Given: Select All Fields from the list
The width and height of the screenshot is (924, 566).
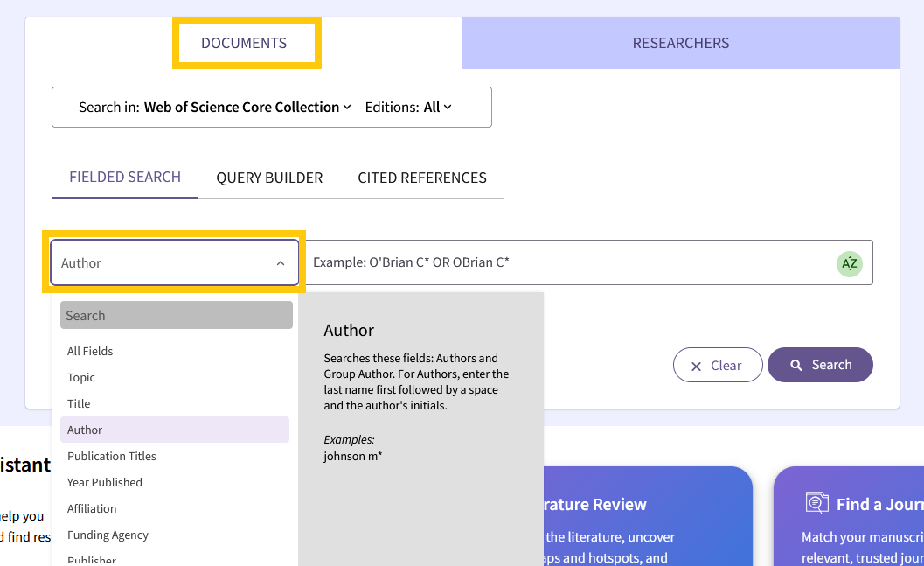Looking at the screenshot, I should pos(175,352).
